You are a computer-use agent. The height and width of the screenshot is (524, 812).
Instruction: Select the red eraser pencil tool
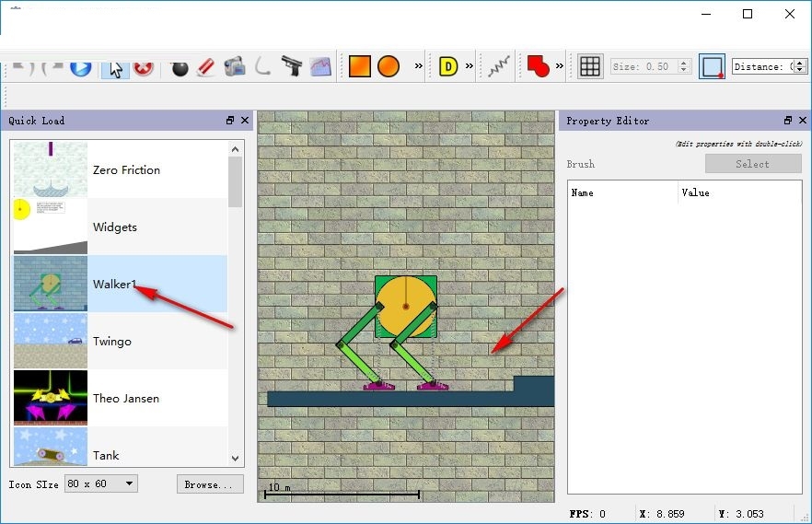[206, 67]
